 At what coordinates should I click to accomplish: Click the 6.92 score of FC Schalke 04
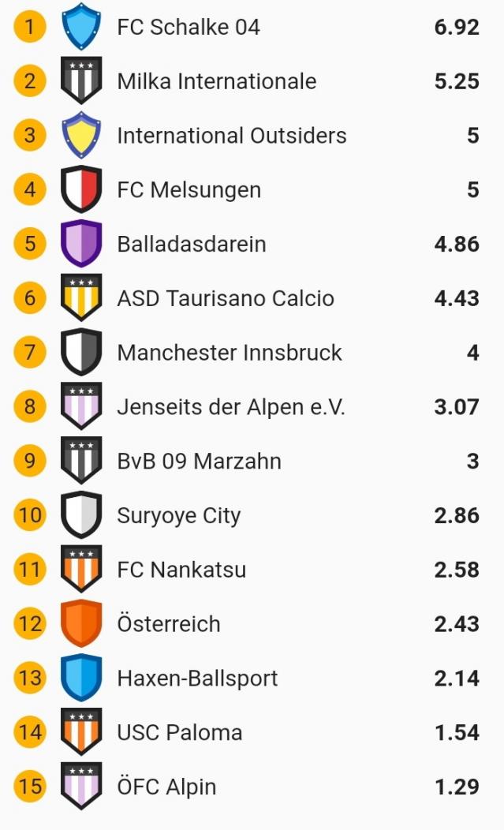pyautogui.click(x=456, y=27)
